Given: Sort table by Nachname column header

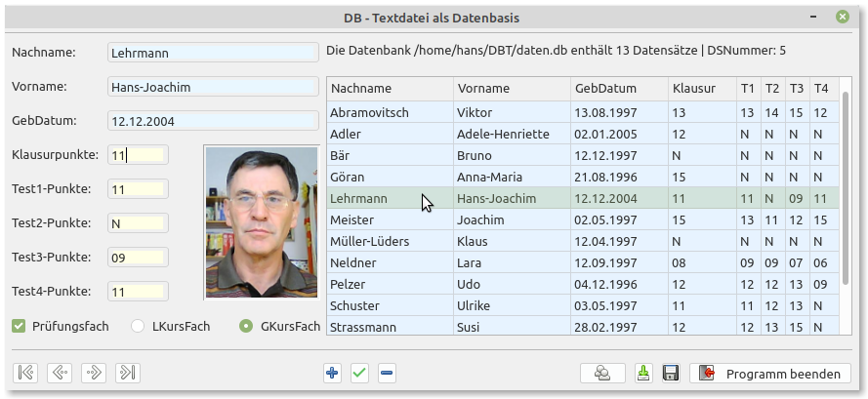Looking at the screenshot, I should pyautogui.click(x=389, y=88).
